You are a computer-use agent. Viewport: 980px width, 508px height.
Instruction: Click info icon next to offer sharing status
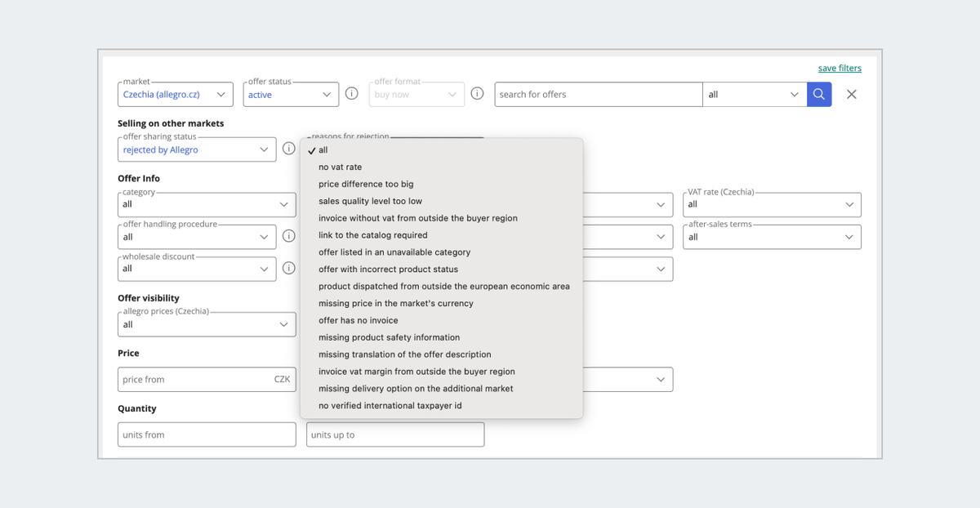pos(289,149)
